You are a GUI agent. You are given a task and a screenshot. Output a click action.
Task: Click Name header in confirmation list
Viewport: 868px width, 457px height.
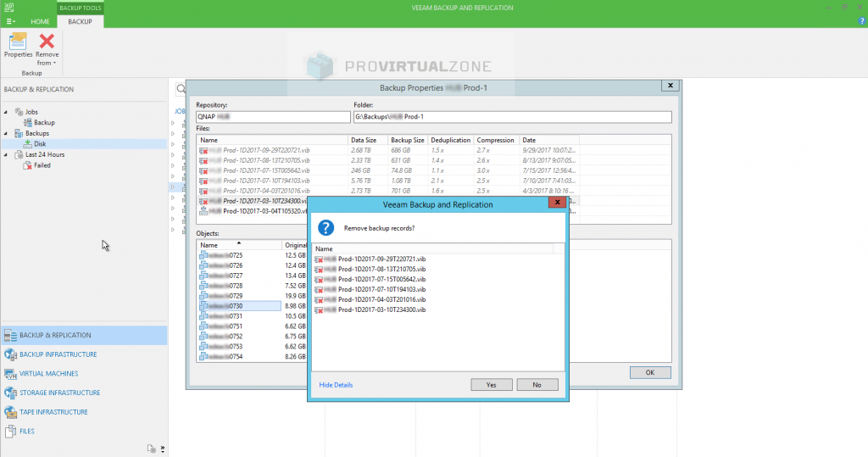432,249
